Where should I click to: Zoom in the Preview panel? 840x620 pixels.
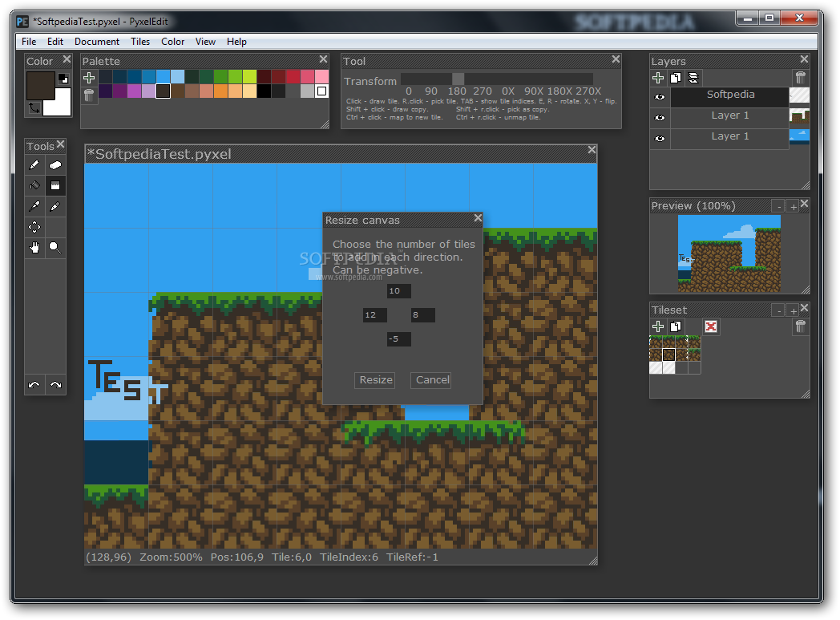tap(793, 206)
